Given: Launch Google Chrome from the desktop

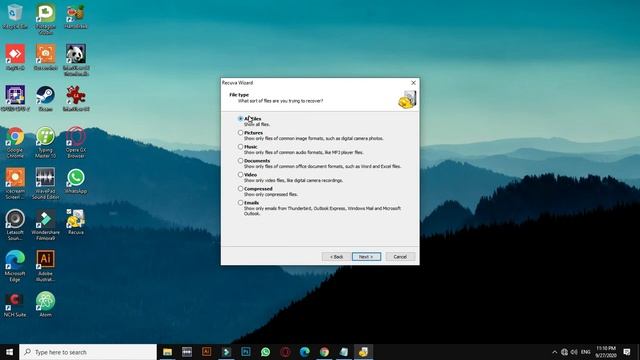Looking at the screenshot, I should (x=15, y=142).
